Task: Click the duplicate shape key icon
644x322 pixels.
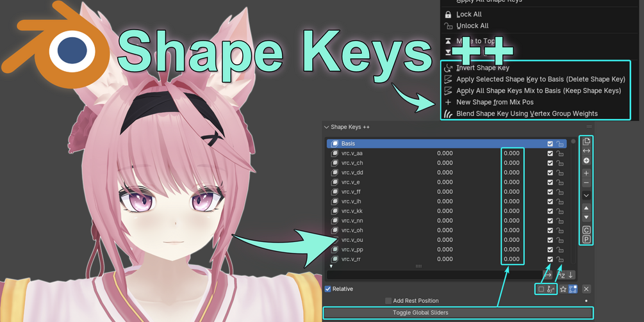Action: [586, 141]
